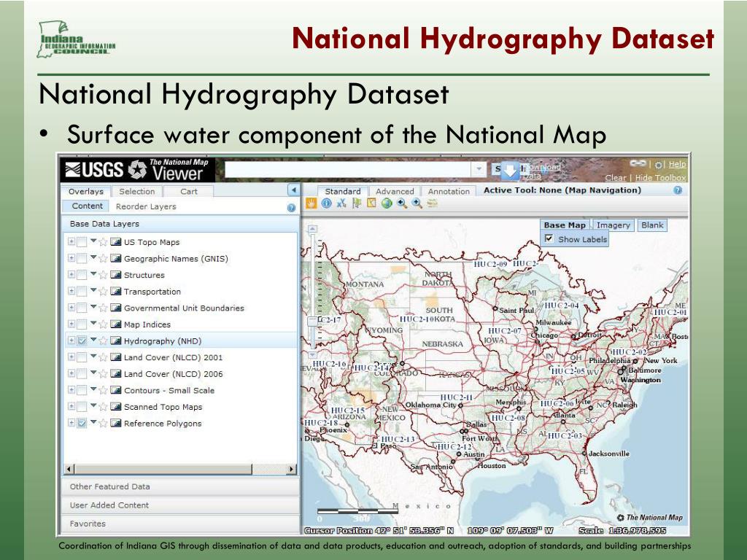Click the XY coordinates tool icon
The image size is (747, 560).
point(341,204)
